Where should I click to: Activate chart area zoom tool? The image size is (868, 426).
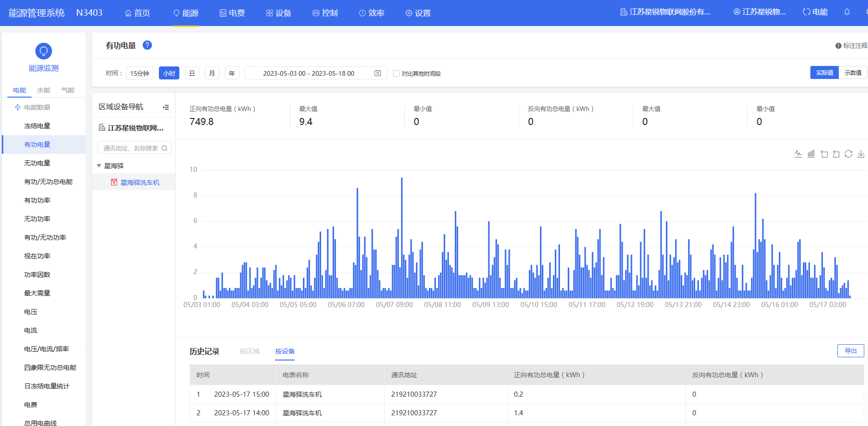pyautogui.click(x=824, y=154)
